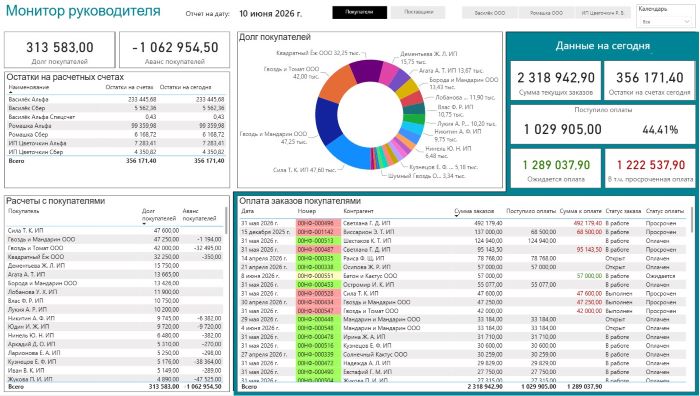Switch to the Поставщики button

[418, 13]
